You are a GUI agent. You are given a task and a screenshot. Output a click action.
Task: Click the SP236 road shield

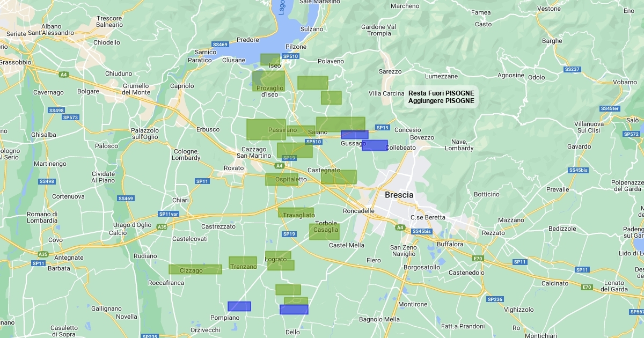click(494, 299)
